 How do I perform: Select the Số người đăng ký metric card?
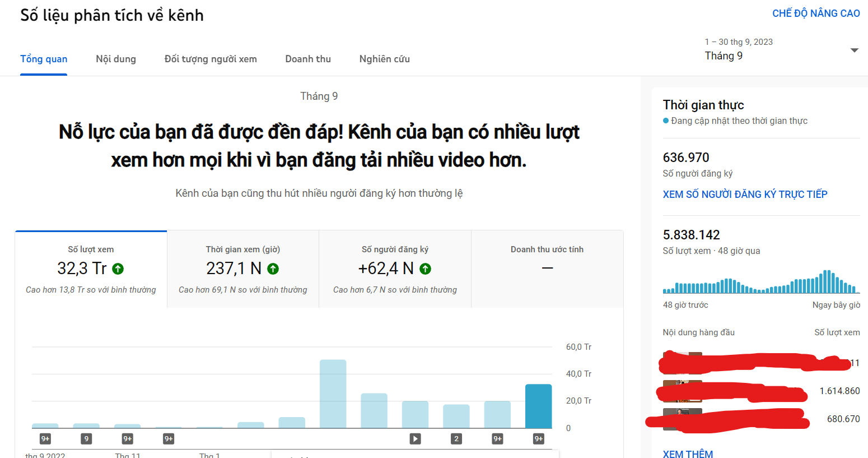pyautogui.click(x=395, y=269)
